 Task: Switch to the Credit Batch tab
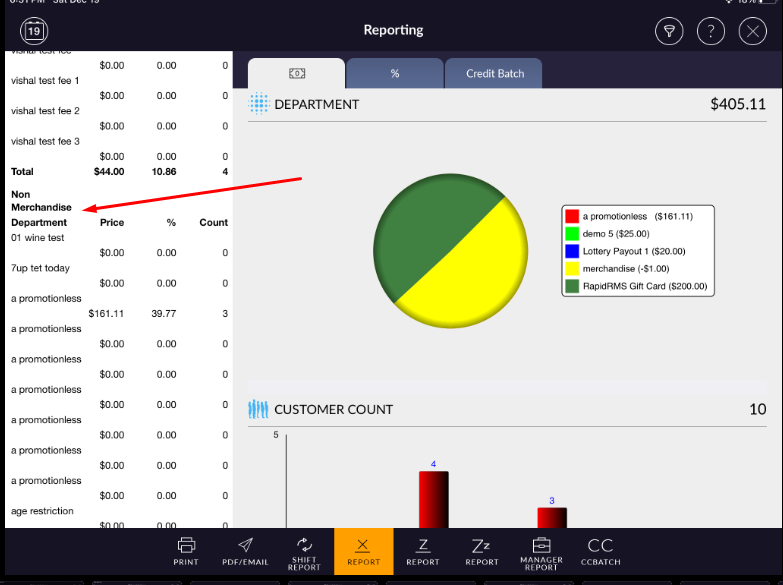pyautogui.click(x=495, y=74)
